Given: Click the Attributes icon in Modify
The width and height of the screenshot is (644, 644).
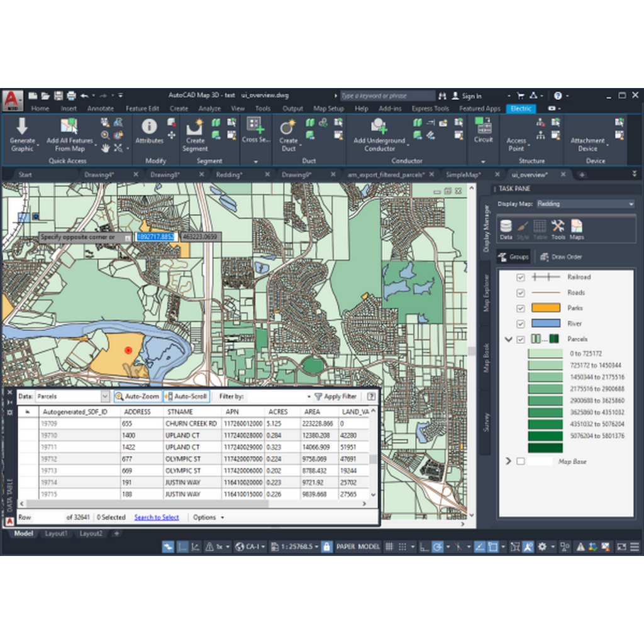Looking at the screenshot, I should (x=150, y=128).
